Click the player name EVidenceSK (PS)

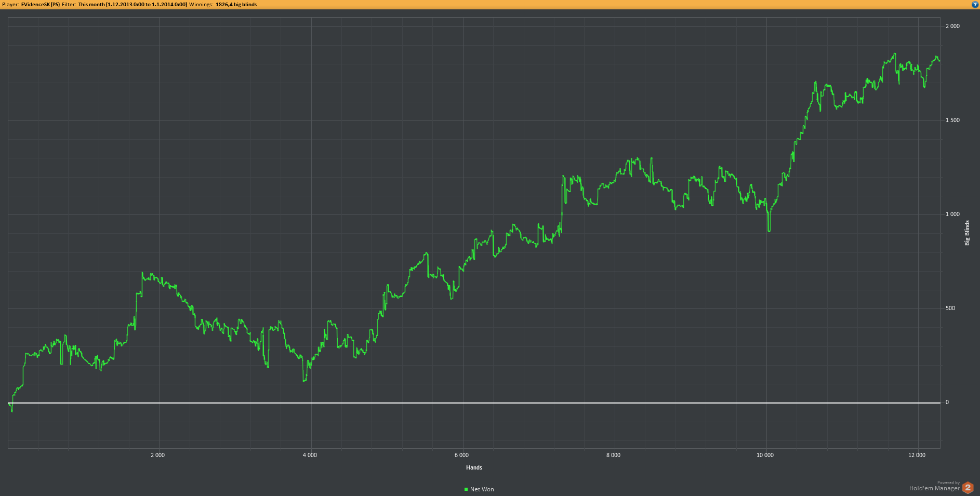(41, 5)
